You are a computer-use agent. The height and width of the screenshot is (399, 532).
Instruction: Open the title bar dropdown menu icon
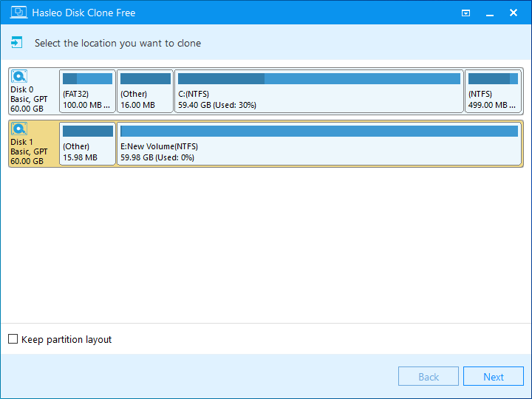click(x=465, y=13)
